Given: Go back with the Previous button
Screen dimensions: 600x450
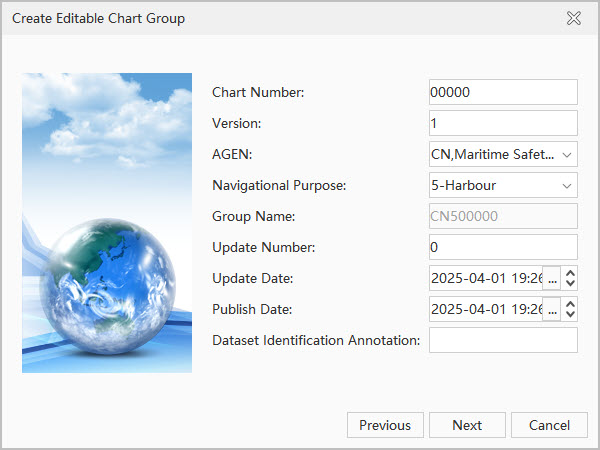Looking at the screenshot, I should click(x=385, y=425).
